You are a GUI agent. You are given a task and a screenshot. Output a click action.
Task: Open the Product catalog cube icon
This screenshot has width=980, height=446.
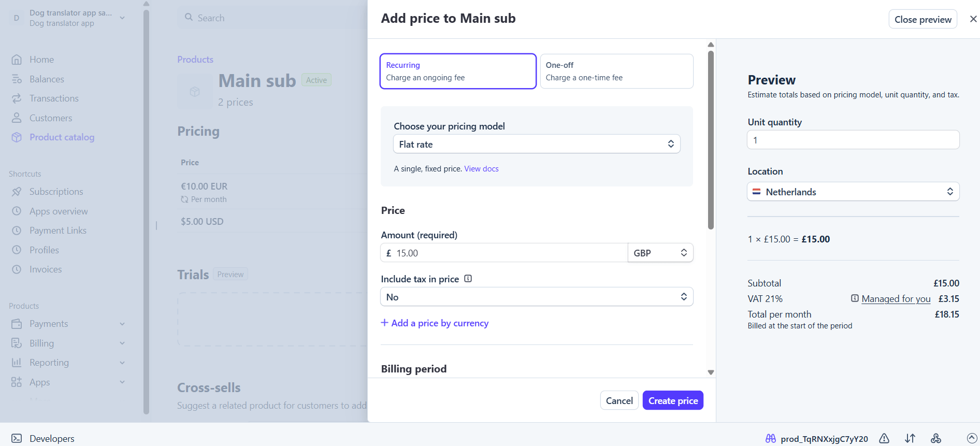click(x=17, y=137)
